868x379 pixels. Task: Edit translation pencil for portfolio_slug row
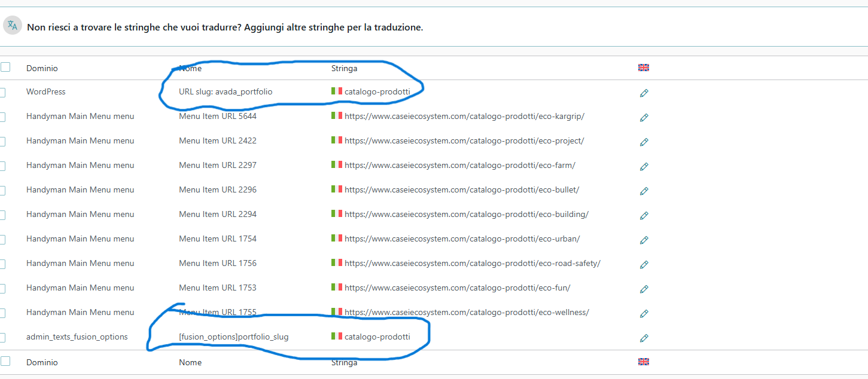pyautogui.click(x=644, y=338)
